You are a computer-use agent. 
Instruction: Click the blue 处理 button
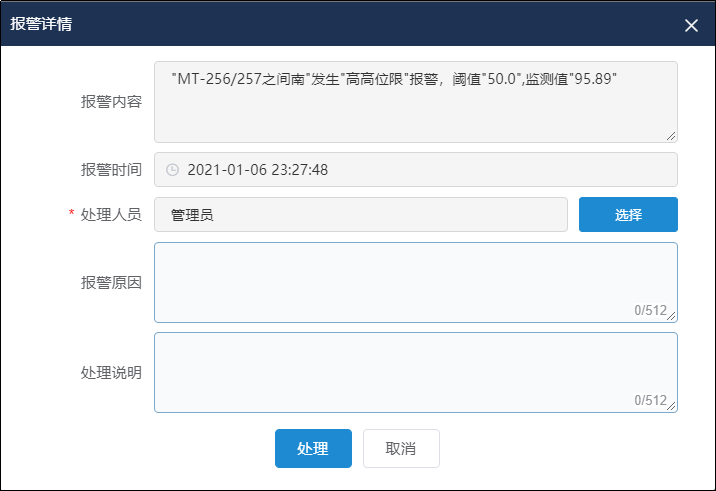tap(313, 448)
